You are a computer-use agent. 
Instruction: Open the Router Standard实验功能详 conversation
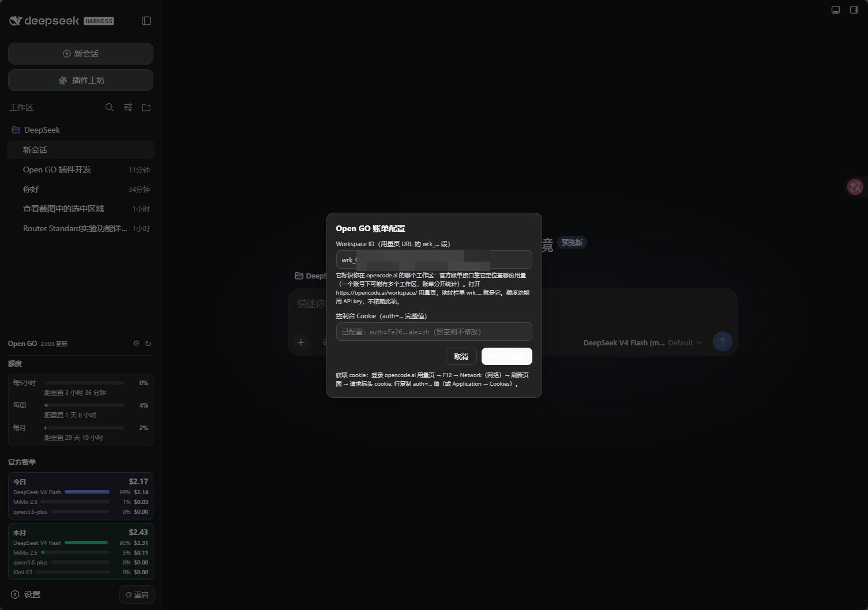[x=81, y=228]
